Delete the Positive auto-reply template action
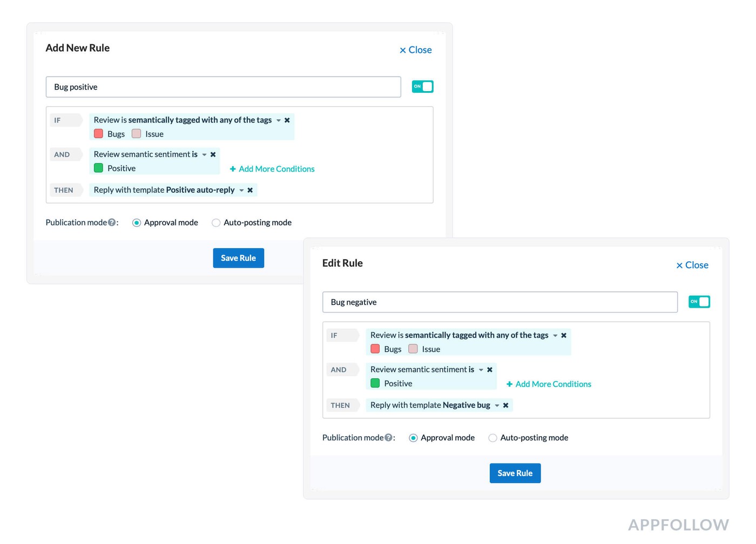 point(250,190)
